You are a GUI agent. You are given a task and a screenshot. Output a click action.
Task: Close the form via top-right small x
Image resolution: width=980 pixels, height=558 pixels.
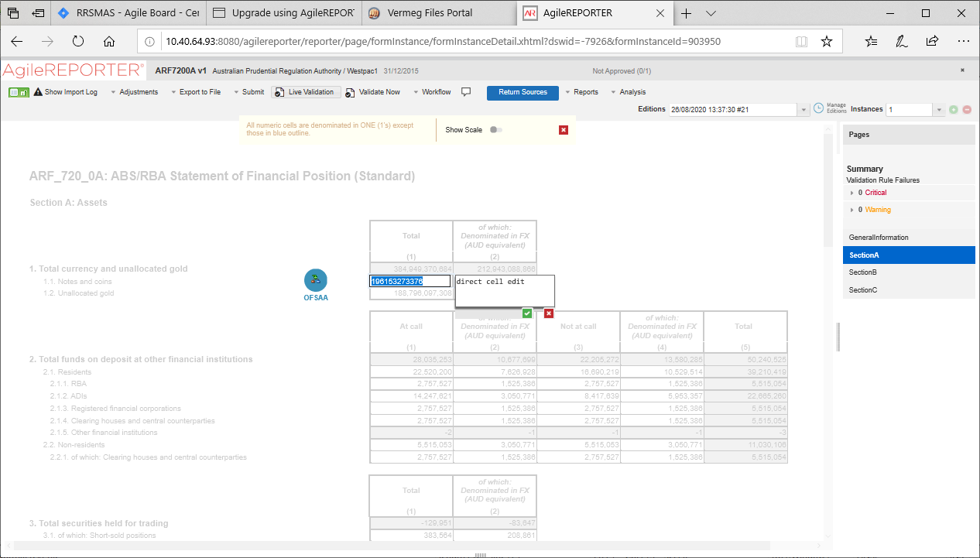962,70
